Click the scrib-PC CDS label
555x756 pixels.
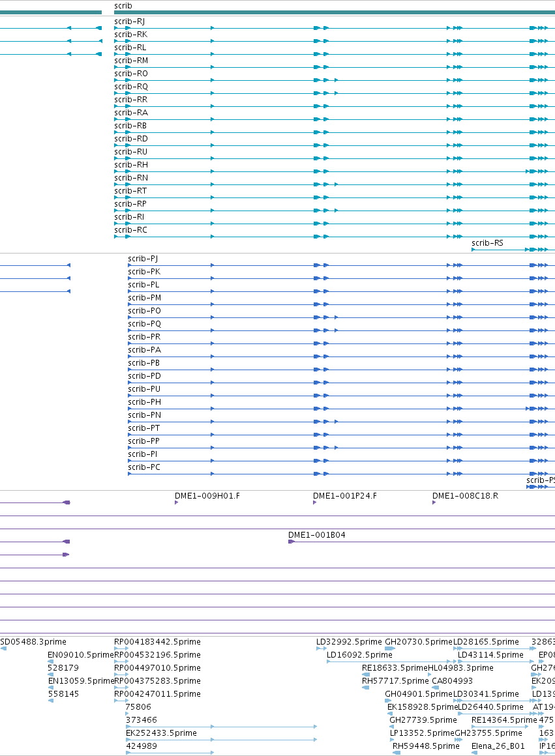click(144, 467)
